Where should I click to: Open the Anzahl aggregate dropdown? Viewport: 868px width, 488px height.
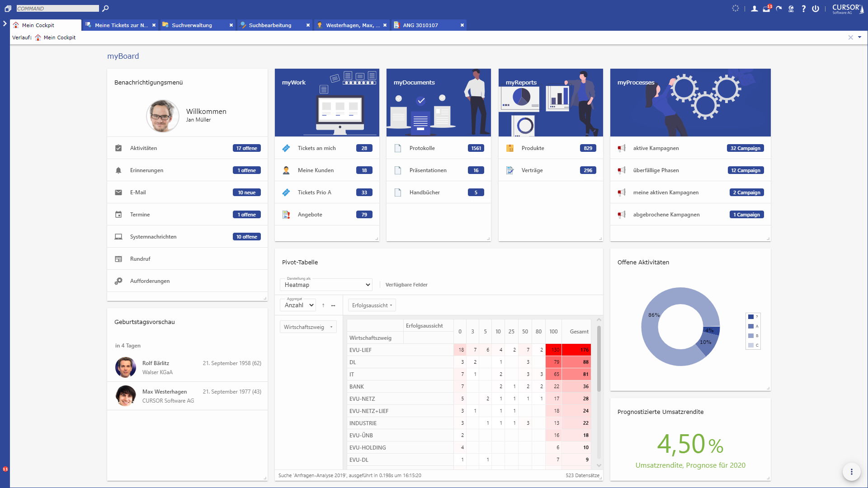tap(298, 305)
